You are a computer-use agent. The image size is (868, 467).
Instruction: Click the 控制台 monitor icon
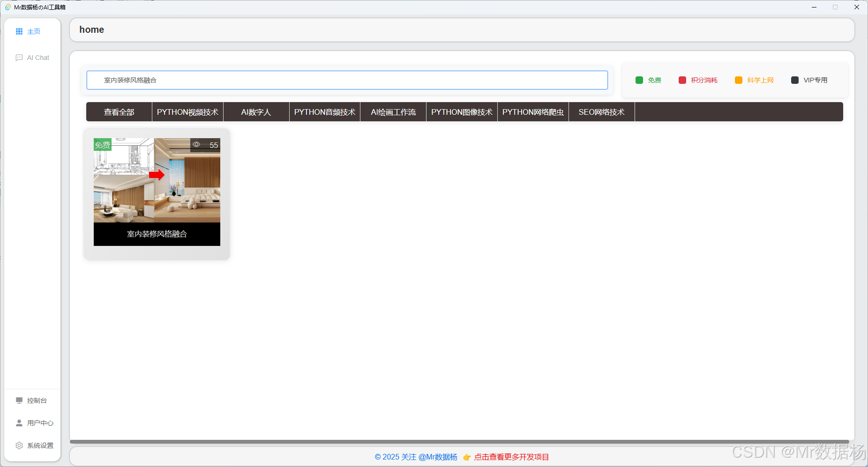pos(19,400)
